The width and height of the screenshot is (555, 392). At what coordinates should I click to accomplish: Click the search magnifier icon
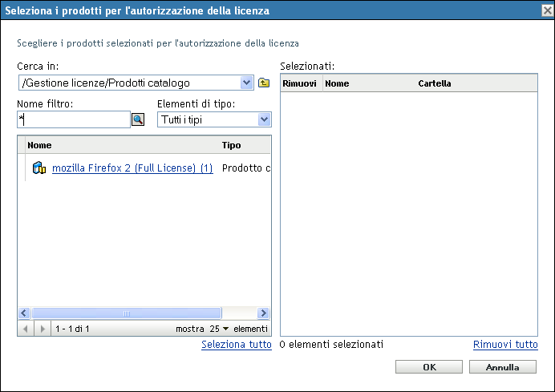(137, 119)
